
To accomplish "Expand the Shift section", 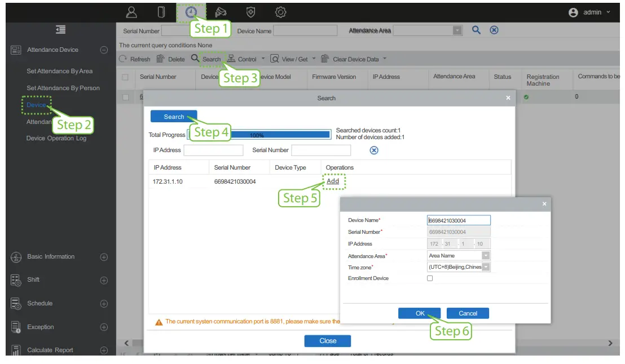I will click(104, 281).
